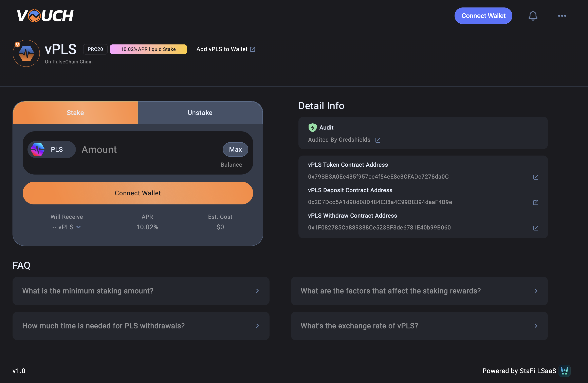Viewport: 588px width, 383px height.
Task: Click the PLS token icon in amount box
Action: point(38,149)
